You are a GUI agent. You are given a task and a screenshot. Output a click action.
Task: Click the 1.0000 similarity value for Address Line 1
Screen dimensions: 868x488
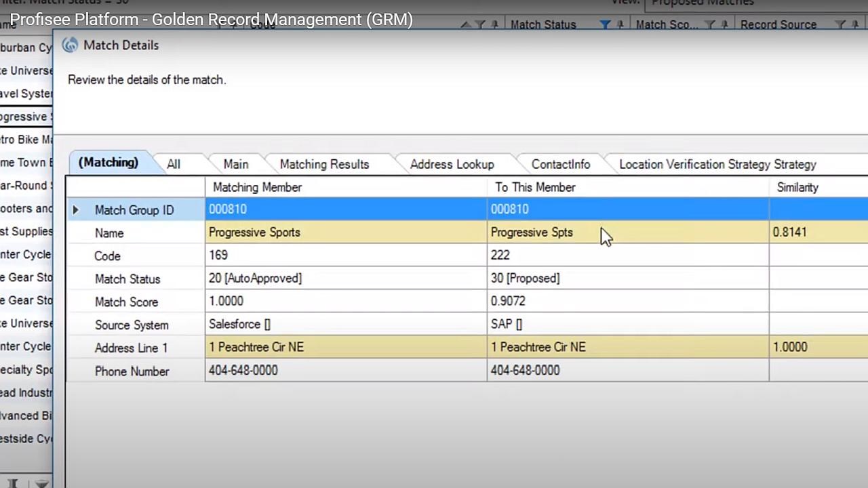(790, 347)
